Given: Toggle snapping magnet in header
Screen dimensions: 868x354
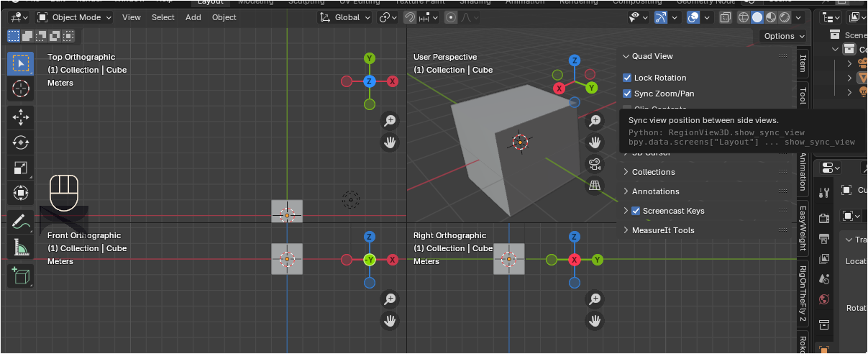Looking at the screenshot, I should point(409,17).
